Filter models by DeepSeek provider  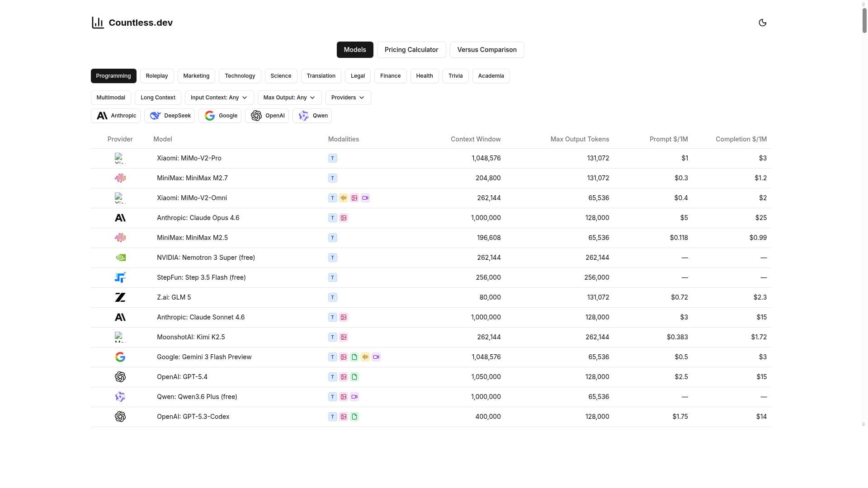click(170, 116)
